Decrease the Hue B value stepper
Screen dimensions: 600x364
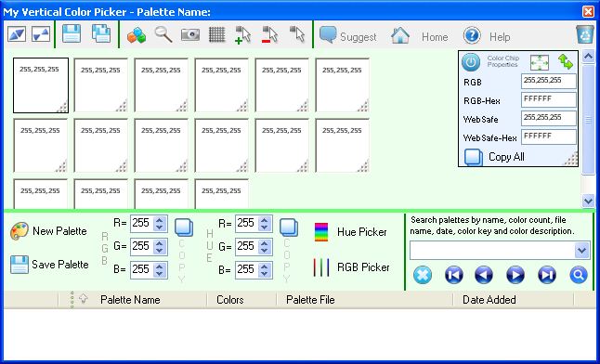coord(264,274)
